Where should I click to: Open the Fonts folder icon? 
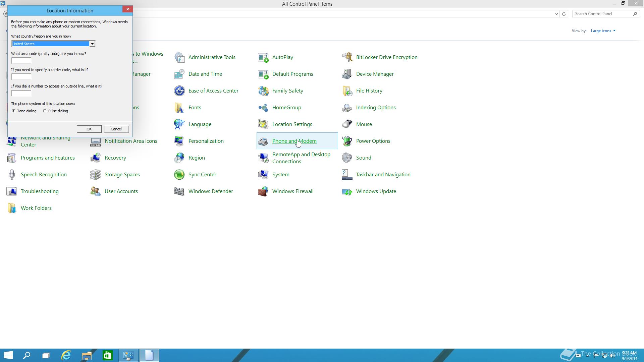pyautogui.click(x=179, y=108)
